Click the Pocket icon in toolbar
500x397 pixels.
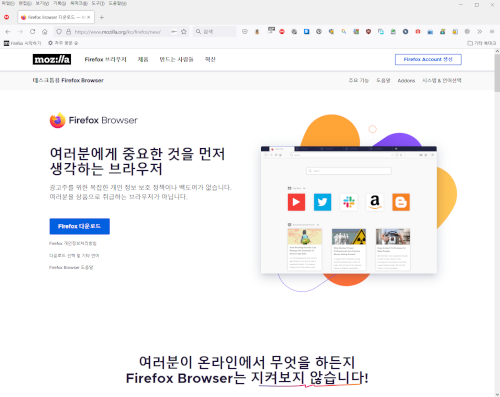click(x=245, y=32)
